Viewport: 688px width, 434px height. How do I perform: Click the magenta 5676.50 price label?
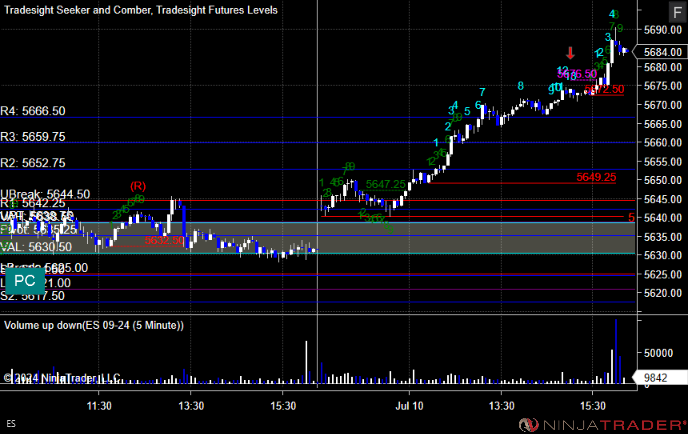point(577,74)
